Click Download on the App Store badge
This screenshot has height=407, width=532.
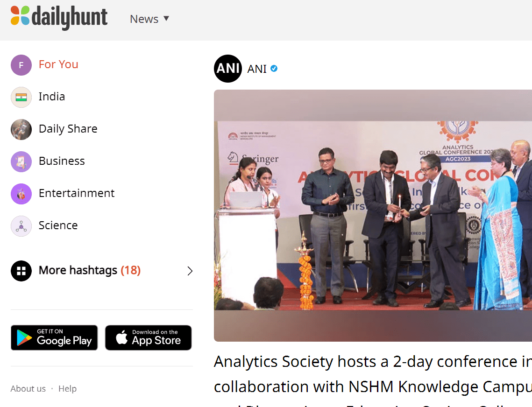point(148,337)
